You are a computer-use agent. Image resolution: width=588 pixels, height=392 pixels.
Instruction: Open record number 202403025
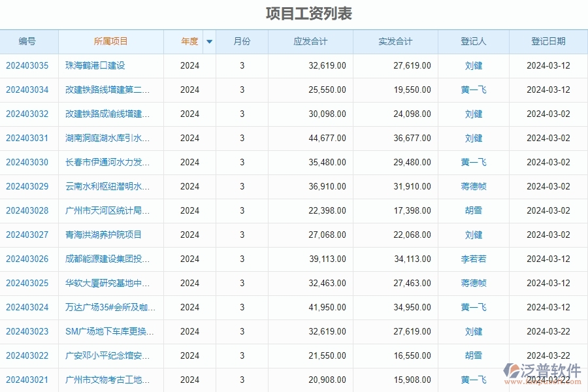(x=27, y=283)
